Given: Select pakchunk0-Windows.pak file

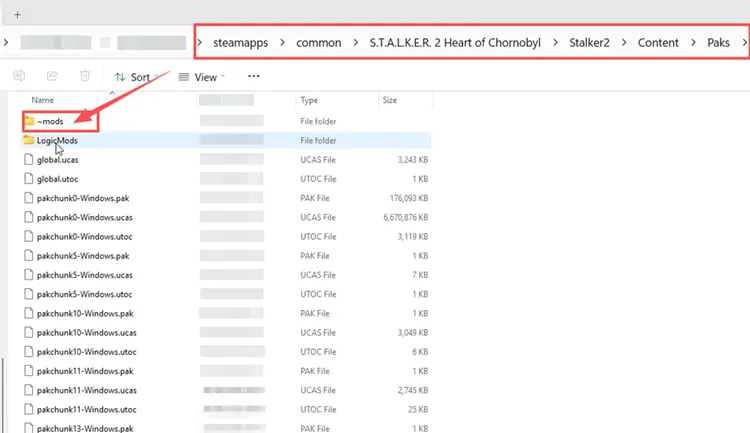Looking at the screenshot, I should (83, 198).
